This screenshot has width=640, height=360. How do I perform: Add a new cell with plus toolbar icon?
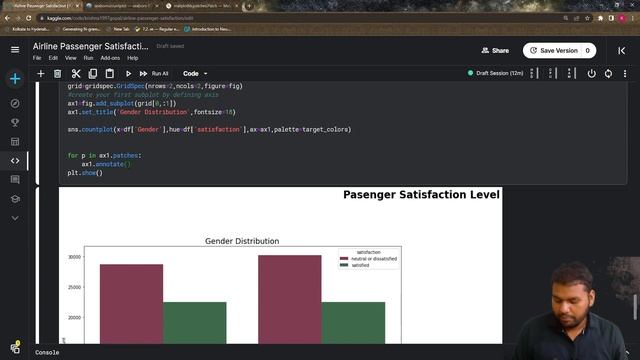[x=40, y=73]
